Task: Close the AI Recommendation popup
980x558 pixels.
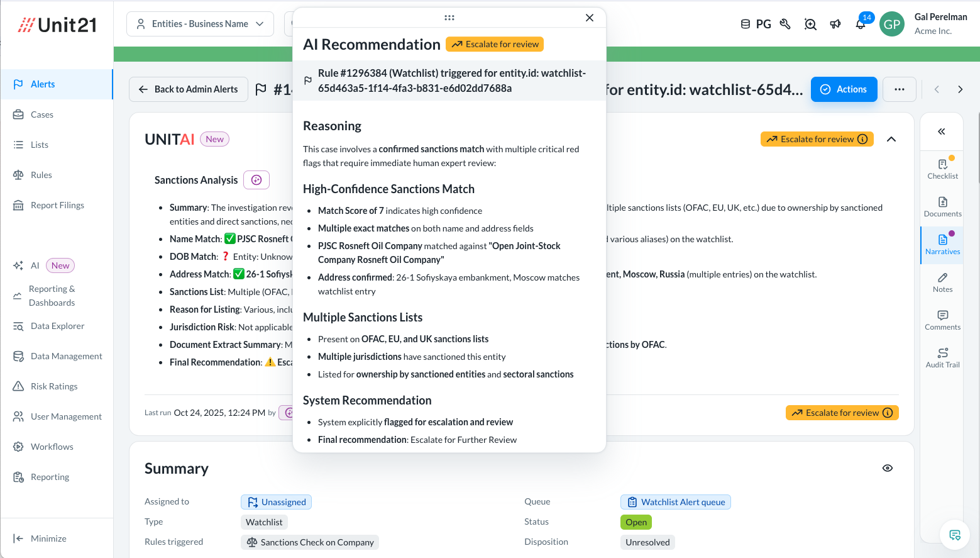Action: [590, 18]
